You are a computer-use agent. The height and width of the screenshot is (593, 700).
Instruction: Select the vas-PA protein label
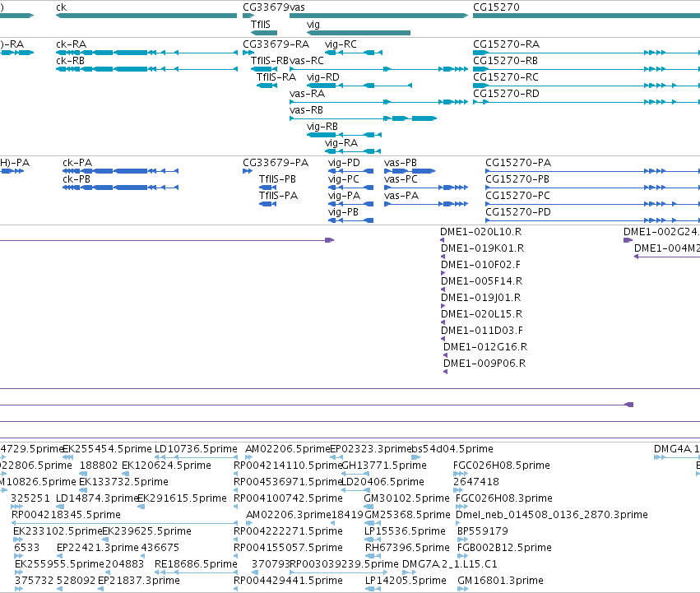(401, 196)
